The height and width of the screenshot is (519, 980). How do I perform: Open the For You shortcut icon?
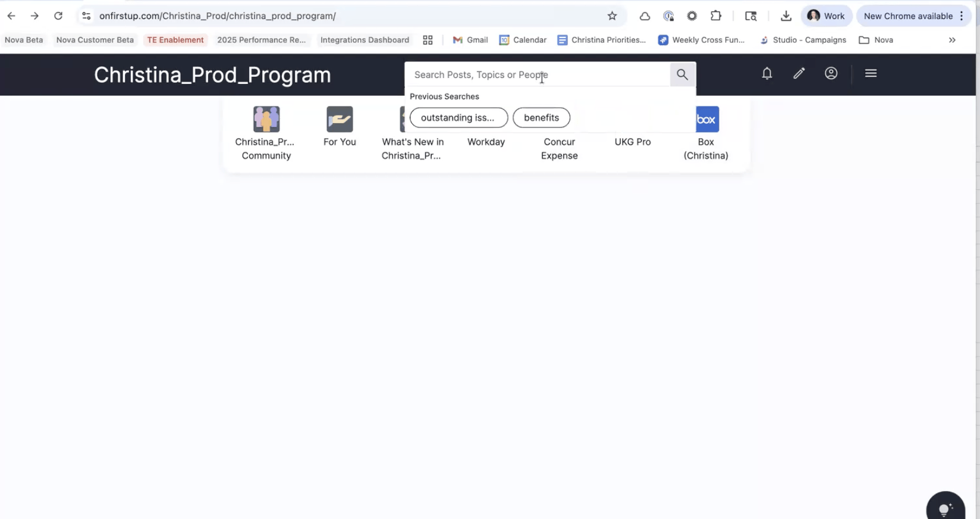coord(340,119)
